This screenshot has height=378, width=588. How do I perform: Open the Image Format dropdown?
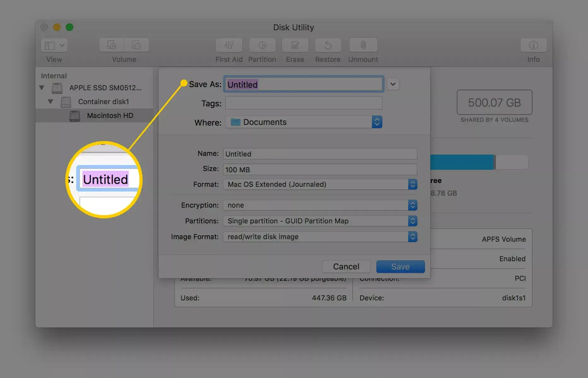click(x=320, y=237)
